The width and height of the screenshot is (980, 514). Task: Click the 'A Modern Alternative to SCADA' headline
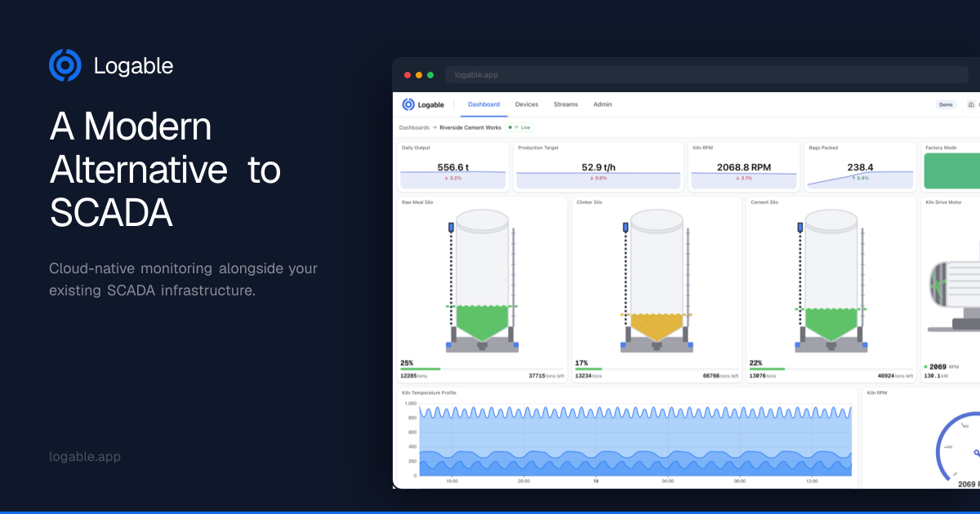click(165, 171)
